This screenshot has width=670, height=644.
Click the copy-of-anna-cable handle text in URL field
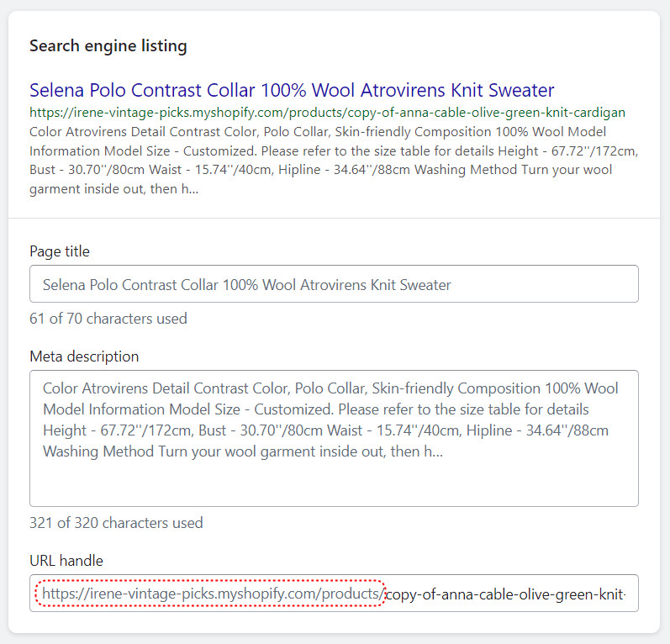(x=506, y=594)
